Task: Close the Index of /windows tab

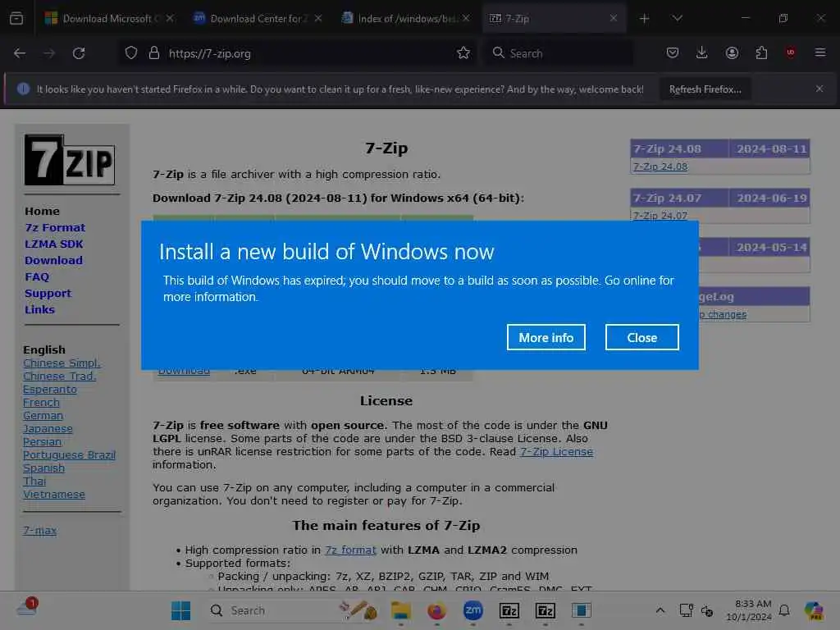Action: [466, 18]
